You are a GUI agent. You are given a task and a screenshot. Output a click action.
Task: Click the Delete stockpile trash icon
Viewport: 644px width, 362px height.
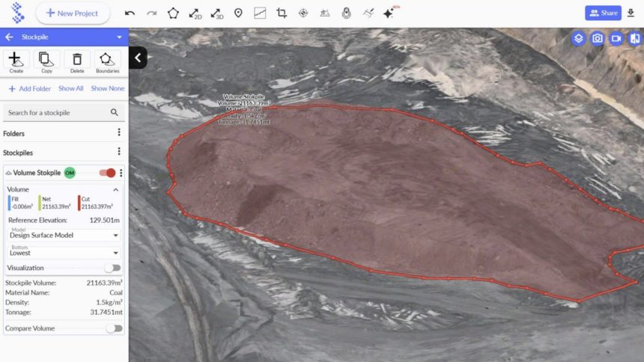pyautogui.click(x=77, y=60)
